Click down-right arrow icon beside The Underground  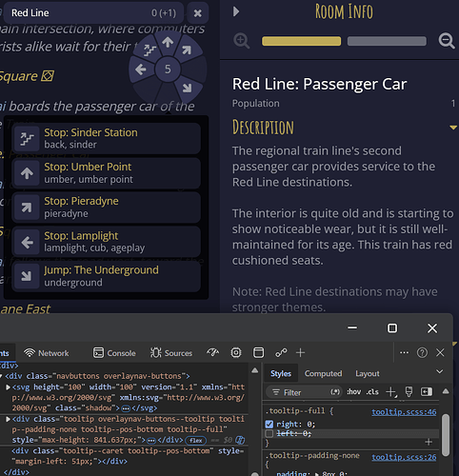[27, 276]
